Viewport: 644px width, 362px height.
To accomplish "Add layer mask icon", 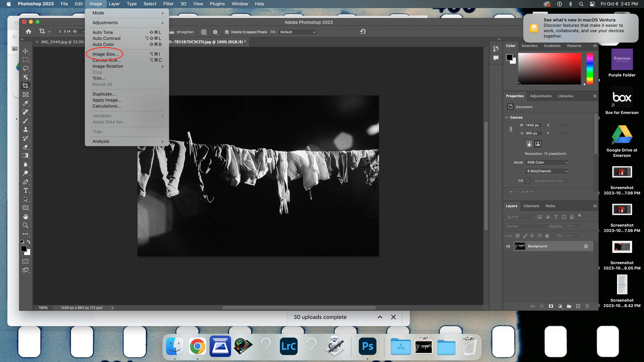I will pos(551,306).
